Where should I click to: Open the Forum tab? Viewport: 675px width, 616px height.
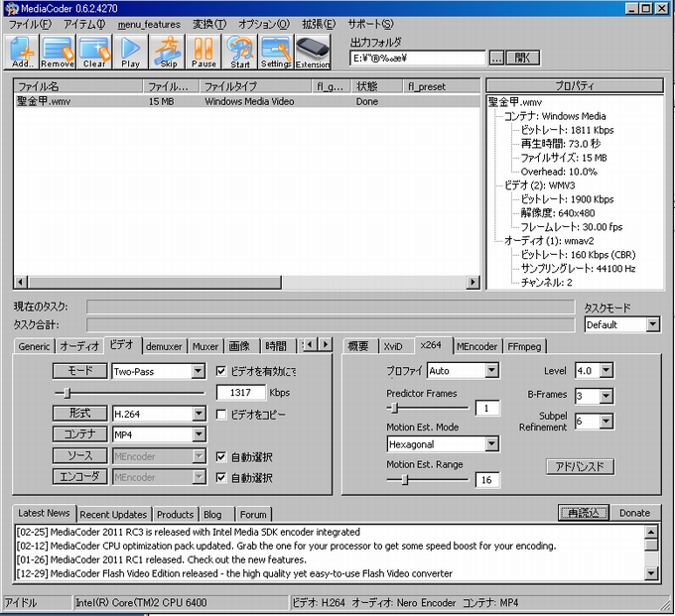[253, 515]
